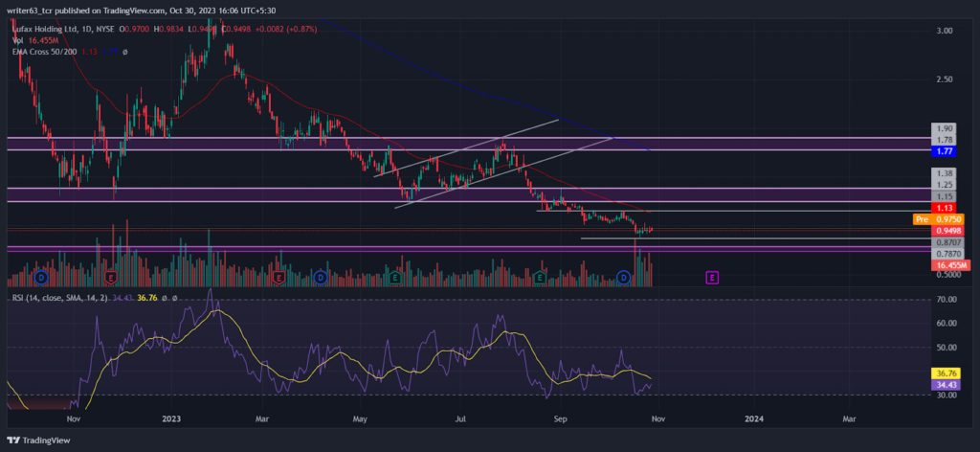Click the 2.50 price axis value

pos(945,79)
